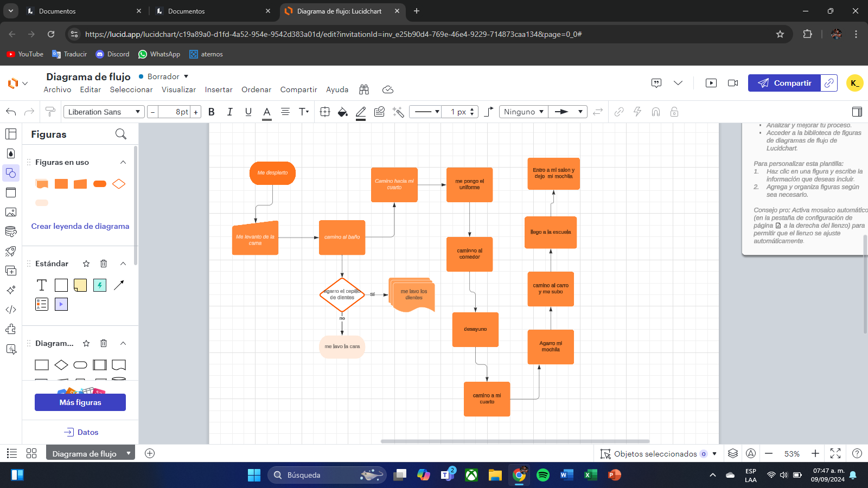Open the Insertar menu
Viewport: 868px width, 488px height.
click(219, 89)
